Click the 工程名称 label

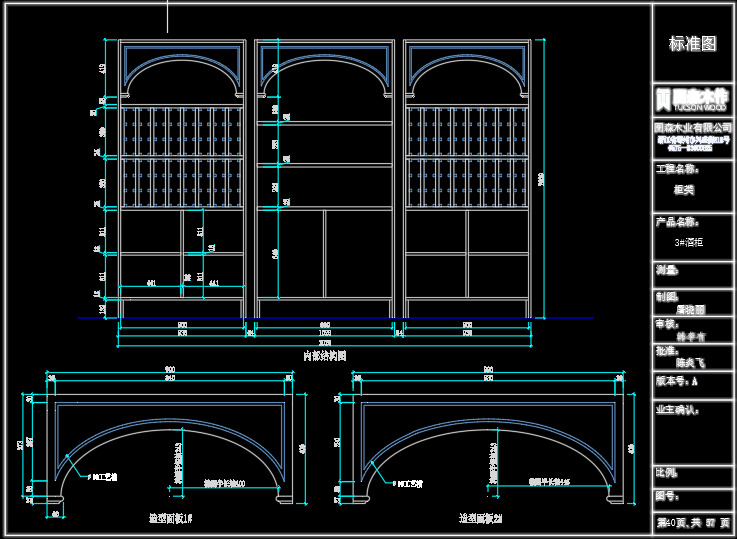[x=677, y=169]
